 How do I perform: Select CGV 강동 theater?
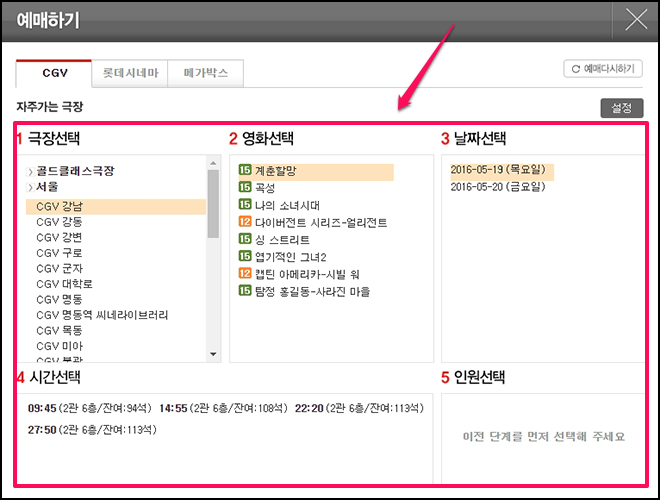[x=59, y=222]
